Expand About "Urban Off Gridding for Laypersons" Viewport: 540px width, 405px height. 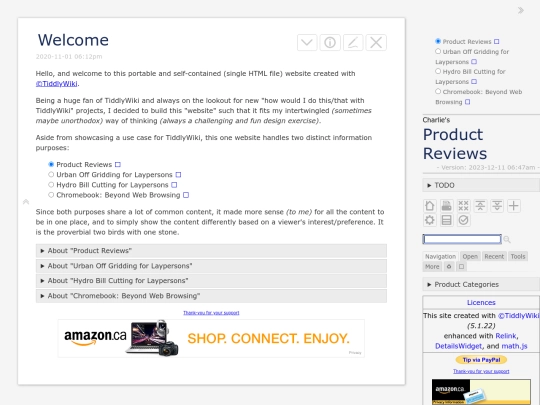tap(211, 266)
